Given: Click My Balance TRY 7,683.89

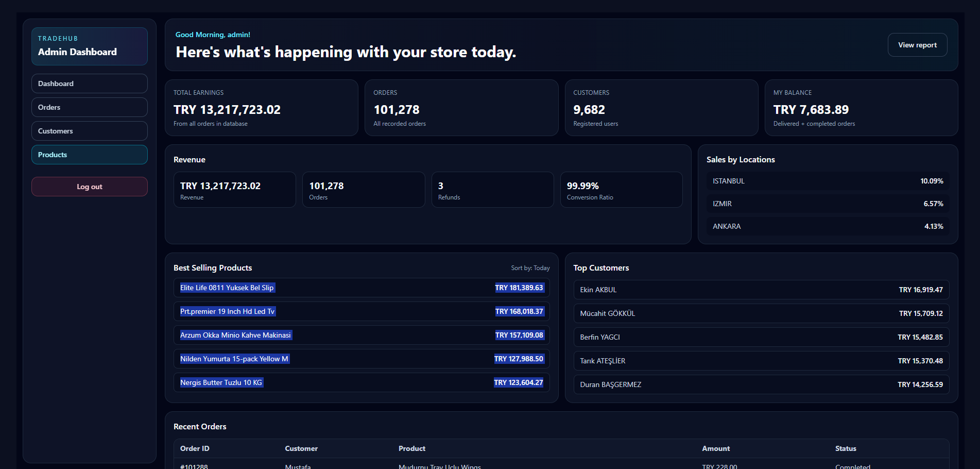Looking at the screenshot, I should point(811,110).
